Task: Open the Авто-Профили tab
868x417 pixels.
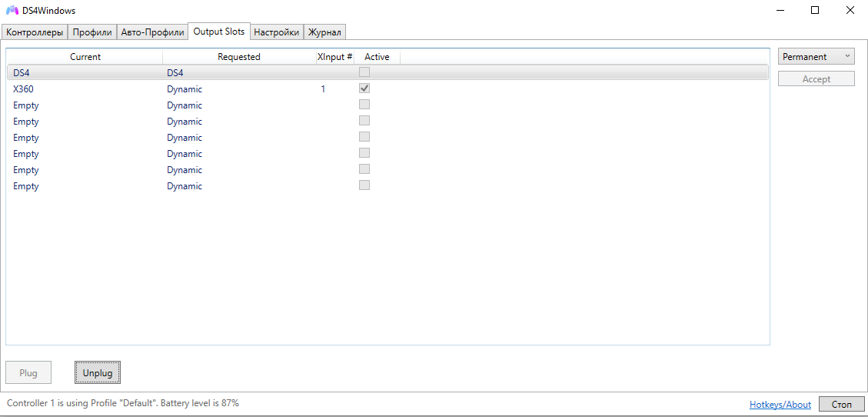Action: [152, 32]
